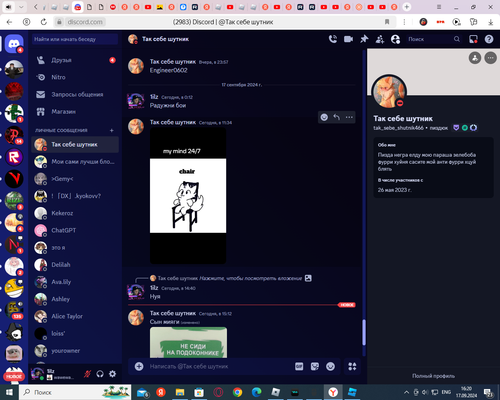Open the my mind 24/7 chair image
The width and height of the screenshot is (500, 400).
coord(188,196)
